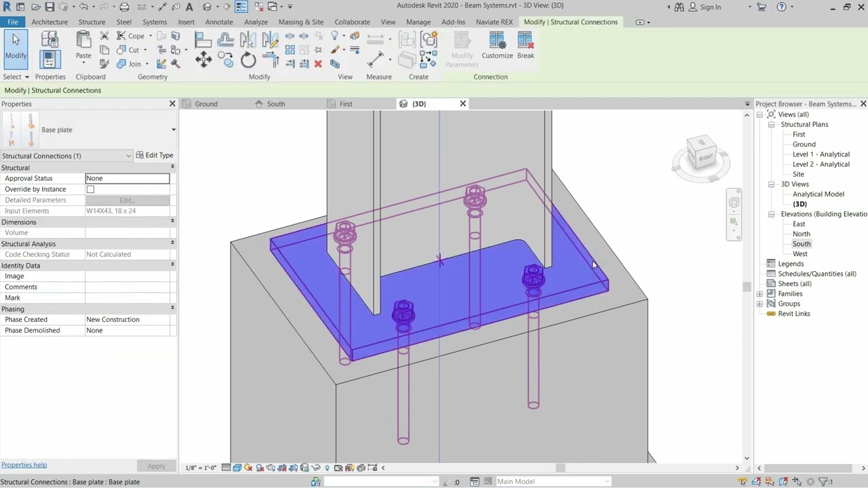Image resolution: width=868 pixels, height=488 pixels.
Task: Click the Filter icon in status bar
Action: 824,482
